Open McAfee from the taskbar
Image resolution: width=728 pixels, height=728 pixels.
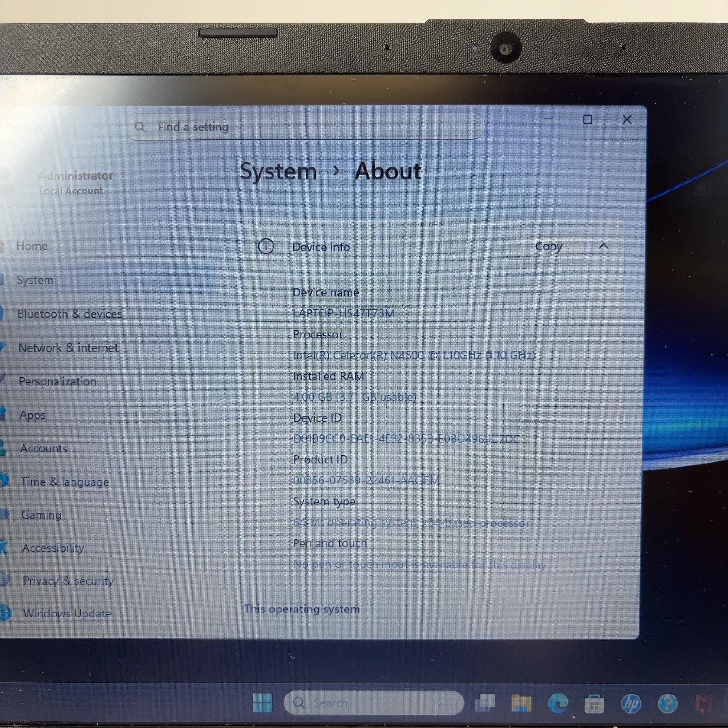[x=704, y=703]
